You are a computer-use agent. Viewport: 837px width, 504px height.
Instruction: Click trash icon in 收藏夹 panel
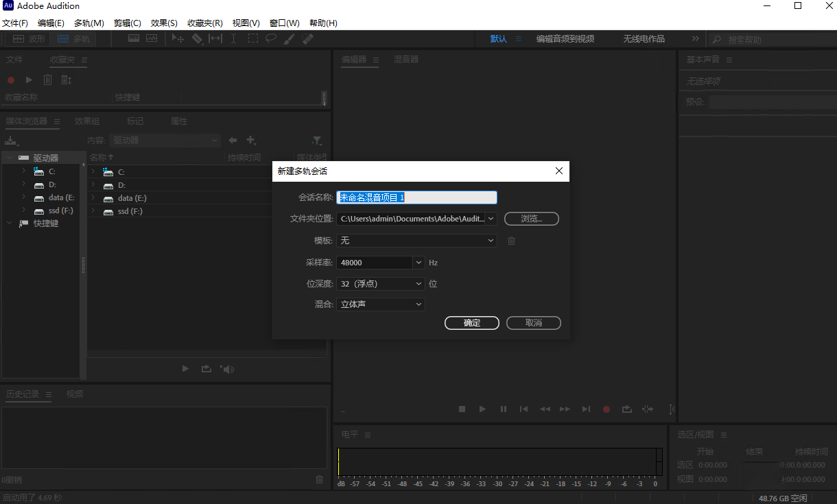[47, 80]
